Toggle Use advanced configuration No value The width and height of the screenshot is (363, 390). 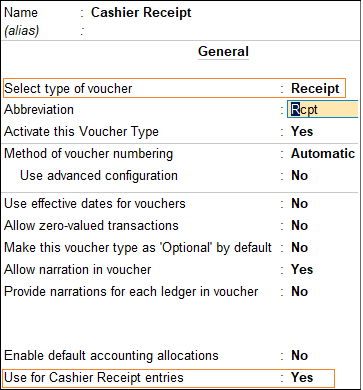tap(299, 176)
